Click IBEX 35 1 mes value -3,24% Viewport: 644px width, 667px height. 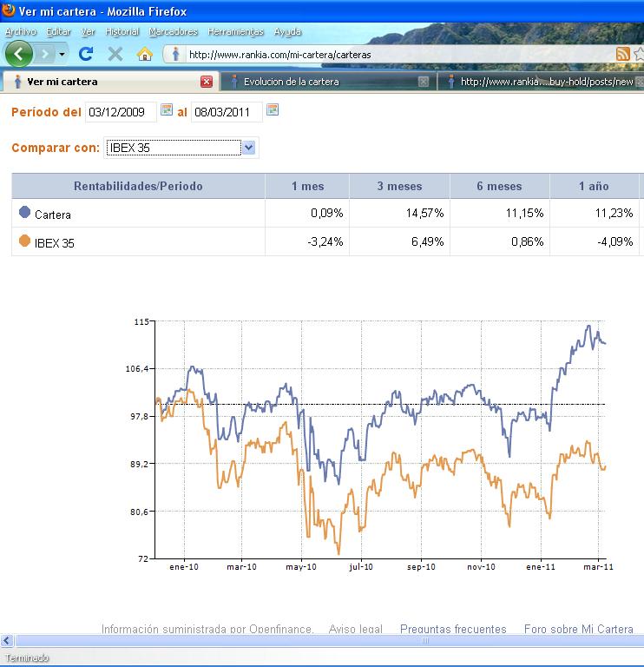(325, 241)
